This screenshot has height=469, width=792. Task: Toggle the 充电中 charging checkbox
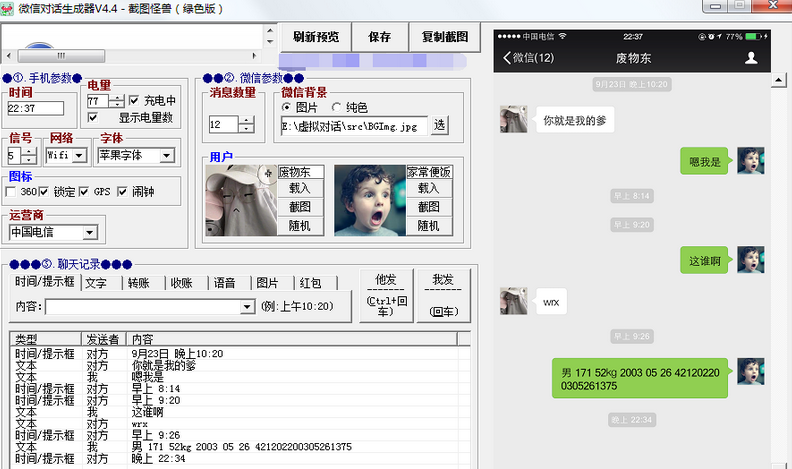click(x=134, y=101)
